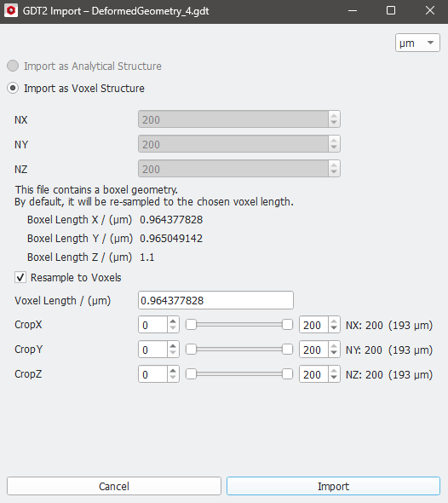
Task: Decrement the CropY minimum value
Action: pyautogui.click(x=173, y=353)
